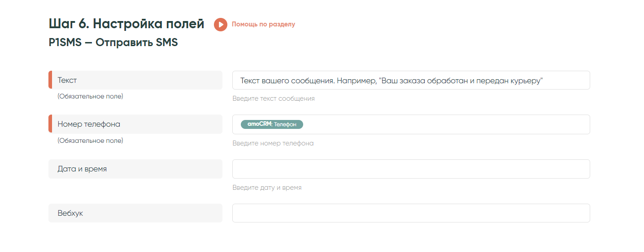Click "(Обязательное поле)" note under Номер телефона
The width and height of the screenshot is (644, 252).
[x=90, y=141]
